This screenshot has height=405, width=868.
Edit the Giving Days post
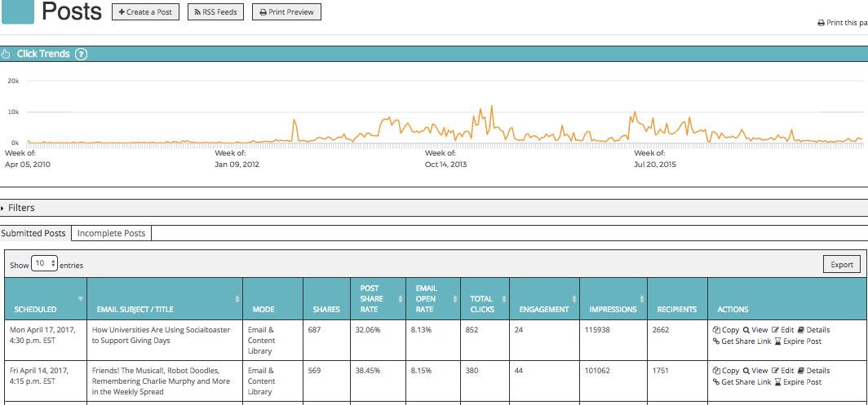(x=783, y=330)
